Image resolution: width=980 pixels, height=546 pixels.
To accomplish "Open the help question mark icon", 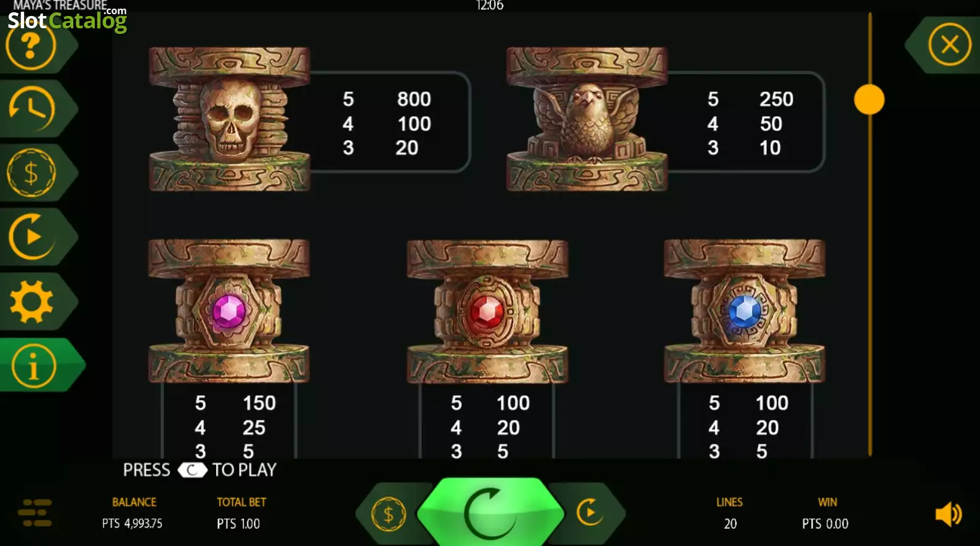I will pos(31,46).
